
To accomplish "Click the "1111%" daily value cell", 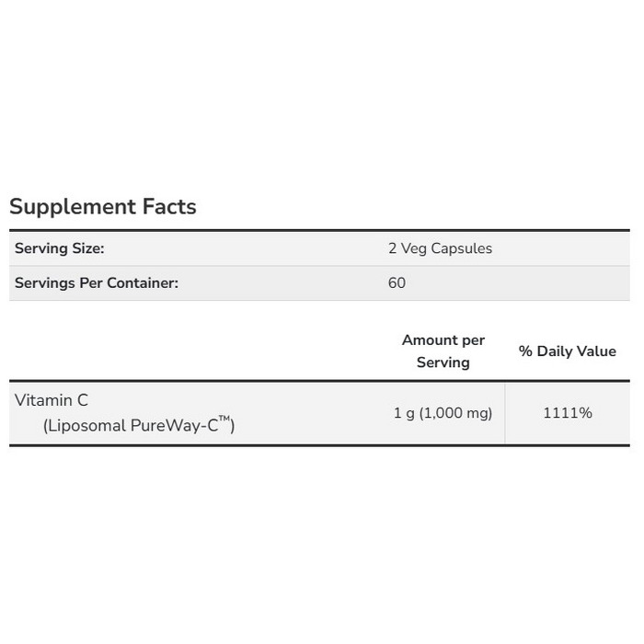I will [568, 413].
